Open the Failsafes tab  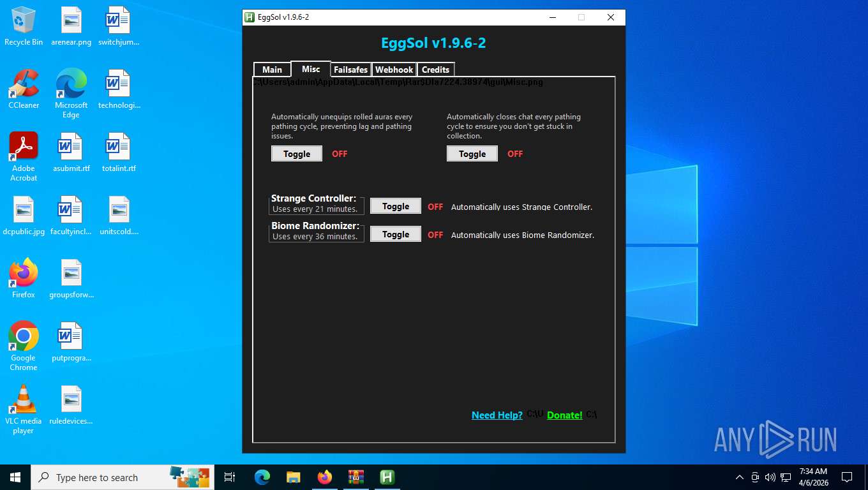point(351,70)
